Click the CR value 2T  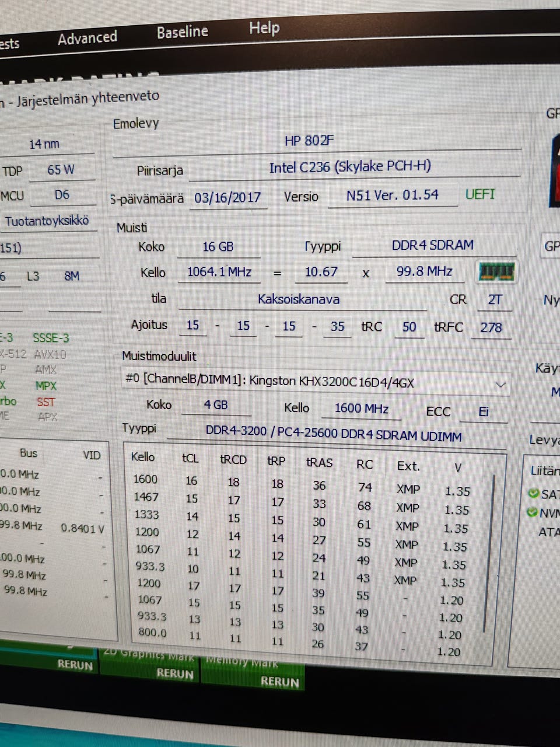pos(495,300)
